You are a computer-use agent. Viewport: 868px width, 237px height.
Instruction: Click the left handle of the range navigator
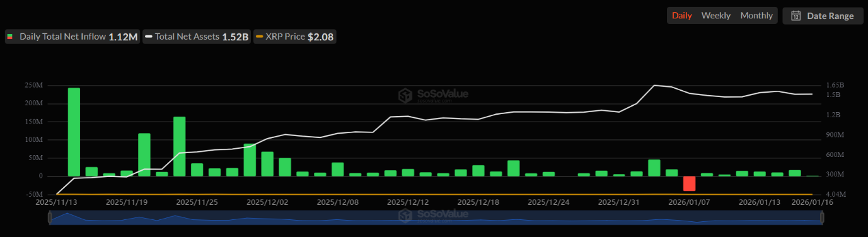point(50,217)
